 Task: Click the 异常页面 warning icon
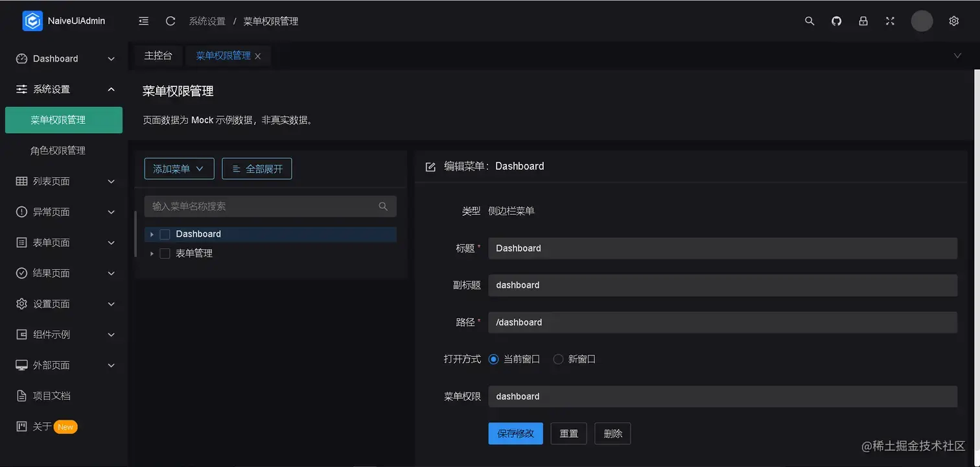point(21,211)
